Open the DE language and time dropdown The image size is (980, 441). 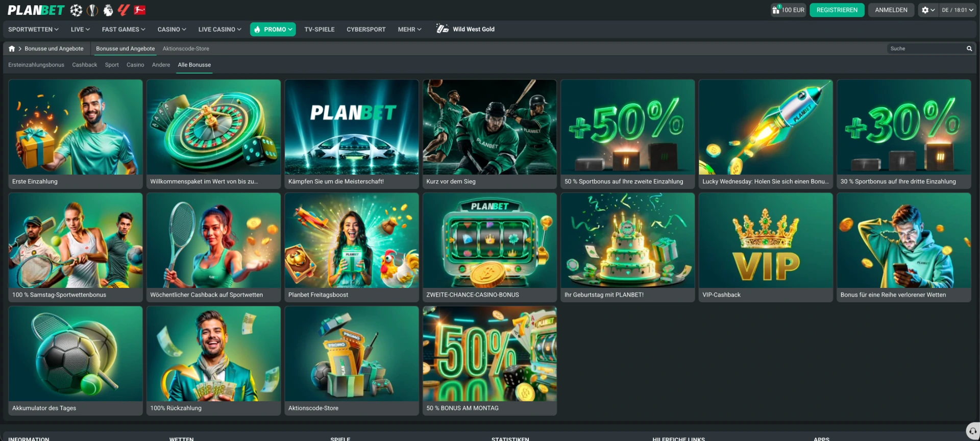(x=958, y=10)
